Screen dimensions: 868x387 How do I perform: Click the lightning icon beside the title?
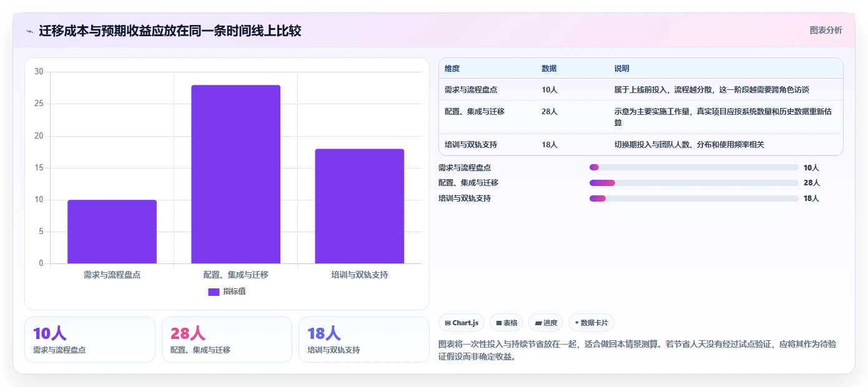coord(30,31)
